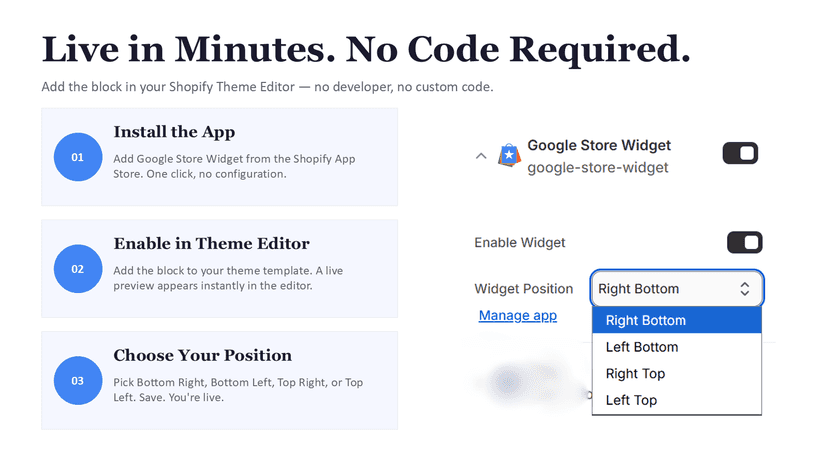Image resolution: width=828 pixels, height=466 pixels.
Task: Click the Widget Position label
Action: coord(523,289)
